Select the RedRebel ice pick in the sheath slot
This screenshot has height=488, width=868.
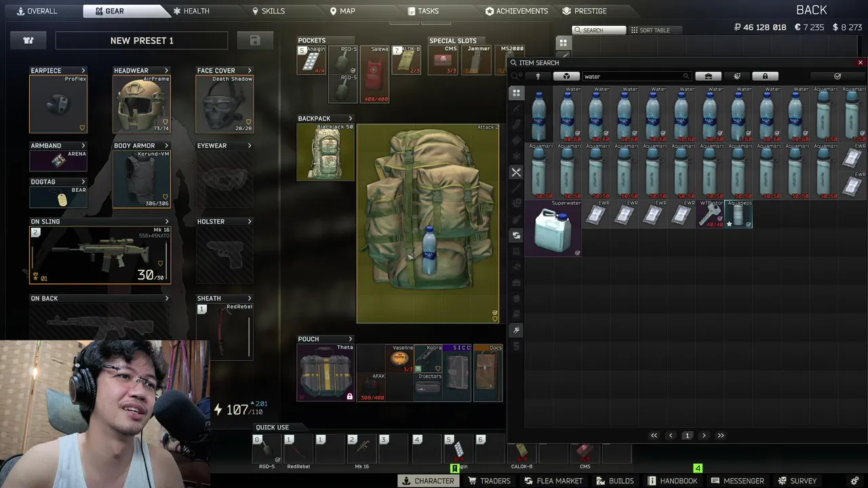(x=224, y=331)
